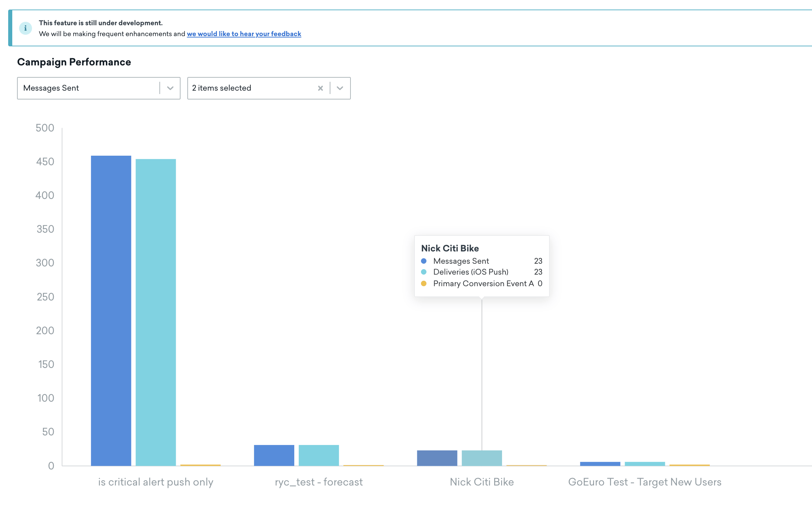The height and width of the screenshot is (509, 812).
Task: Click the 'GoEuro Test - Target New Users' label
Action: 644,482
